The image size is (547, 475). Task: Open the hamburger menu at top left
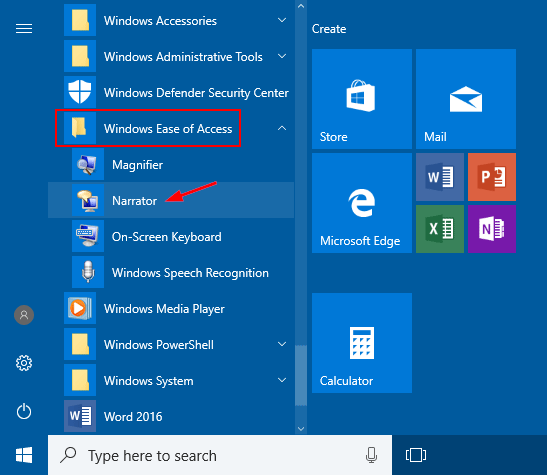(24, 28)
